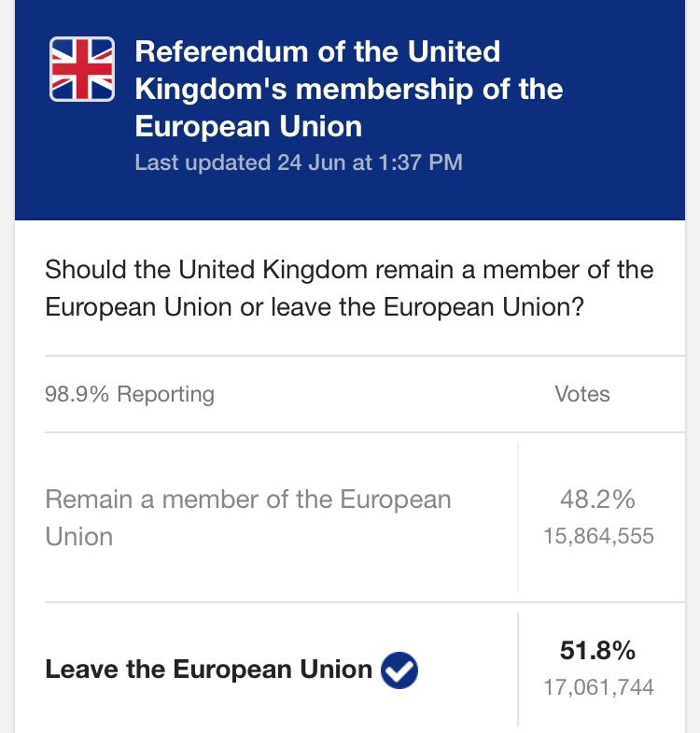Image resolution: width=700 pixels, height=733 pixels.
Task: Select the Remain a member row label
Action: click(x=248, y=517)
